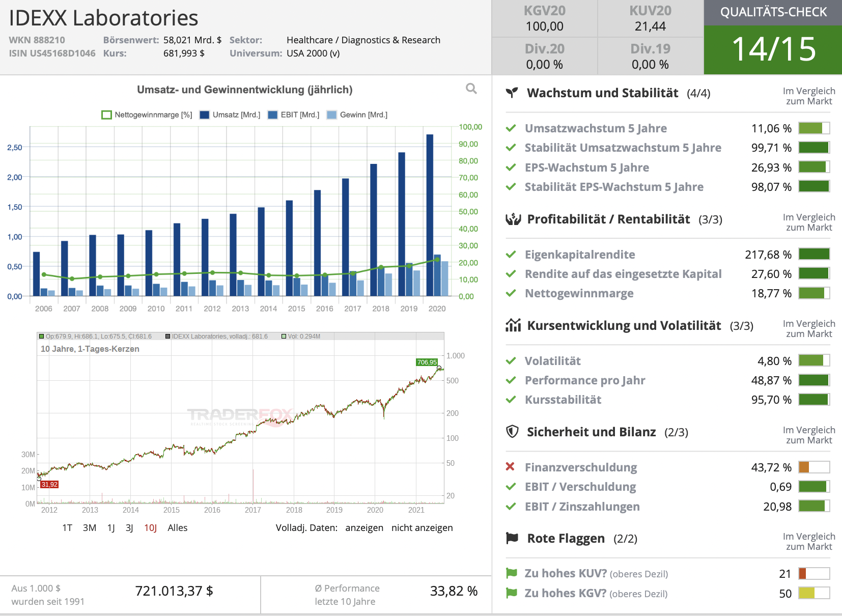Click the green flag beside Zu hohes KUV?

[512, 573]
